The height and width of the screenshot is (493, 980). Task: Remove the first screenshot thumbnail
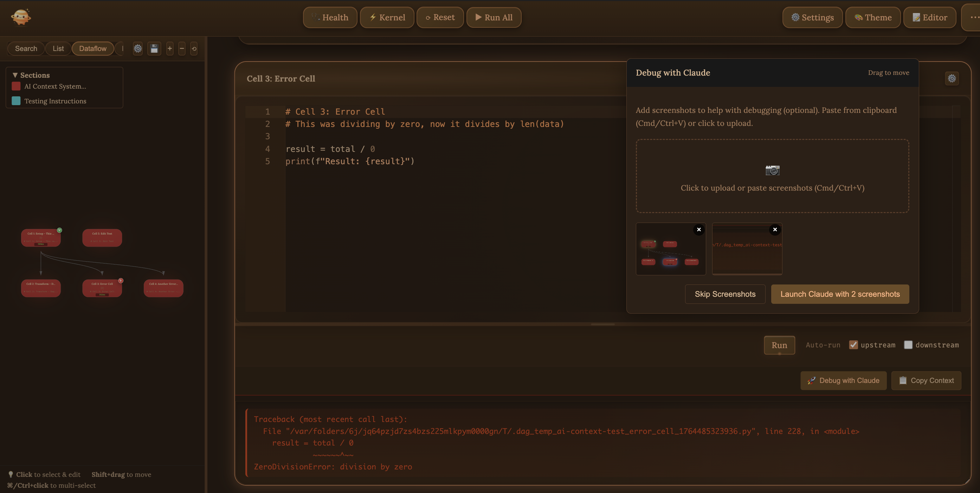(x=699, y=230)
